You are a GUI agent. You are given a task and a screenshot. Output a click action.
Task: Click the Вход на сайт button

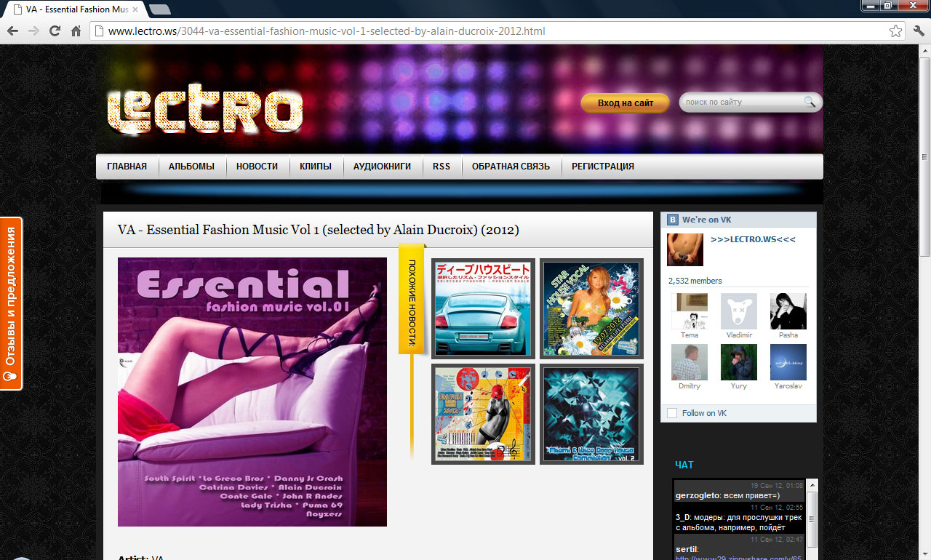(625, 103)
